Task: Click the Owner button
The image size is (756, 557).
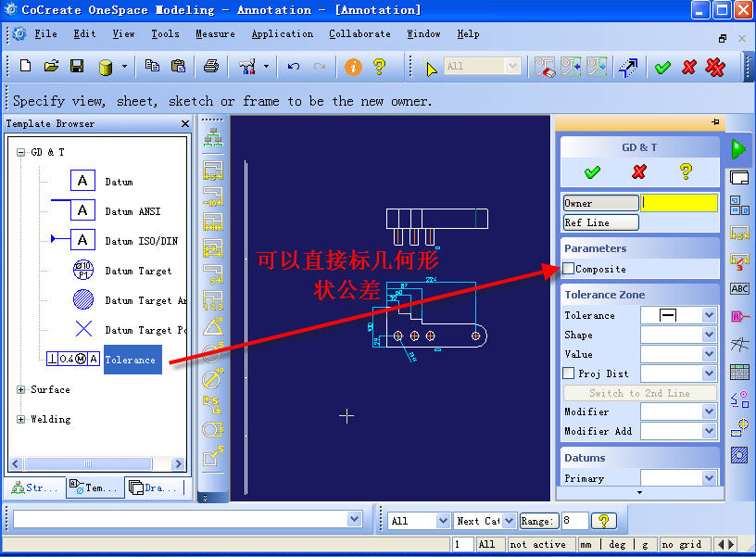Action: [600, 203]
